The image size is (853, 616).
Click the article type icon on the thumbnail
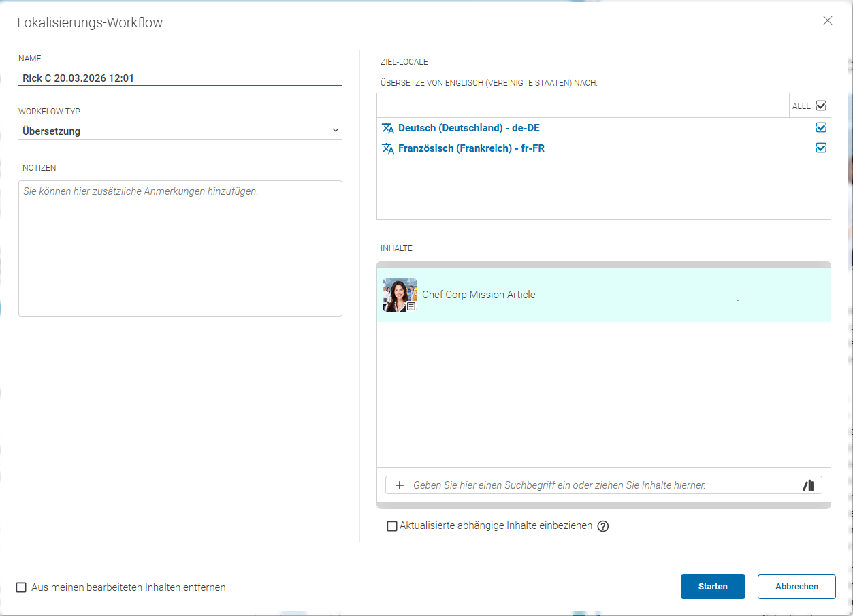pos(411,307)
